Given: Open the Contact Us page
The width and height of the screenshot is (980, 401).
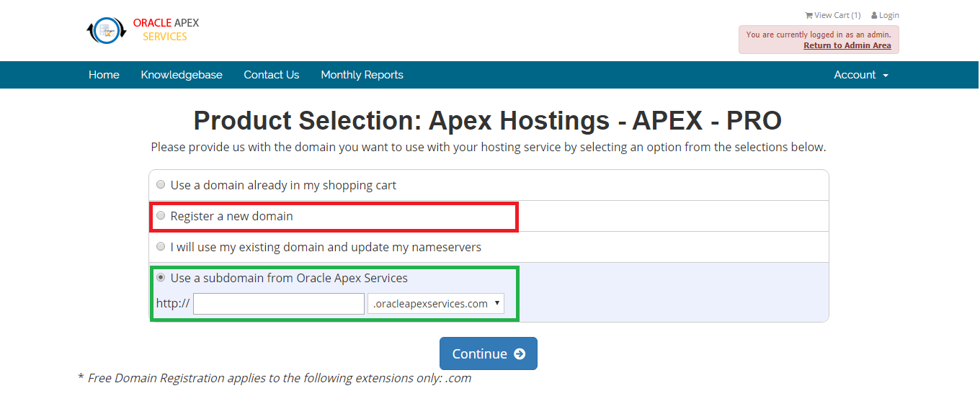Looking at the screenshot, I should pyautogui.click(x=272, y=75).
